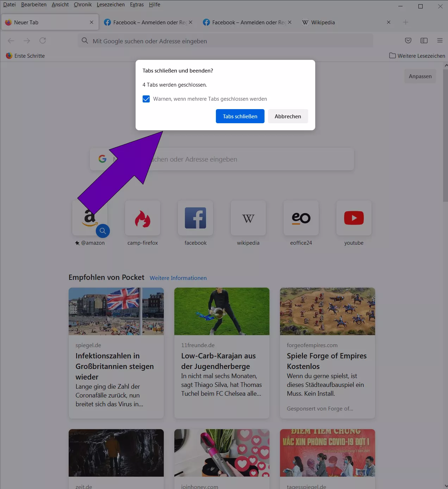Image resolution: width=448 pixels, height=489 pixels.
Task: Click the Google search box on page
Action: tap(222, 159)
